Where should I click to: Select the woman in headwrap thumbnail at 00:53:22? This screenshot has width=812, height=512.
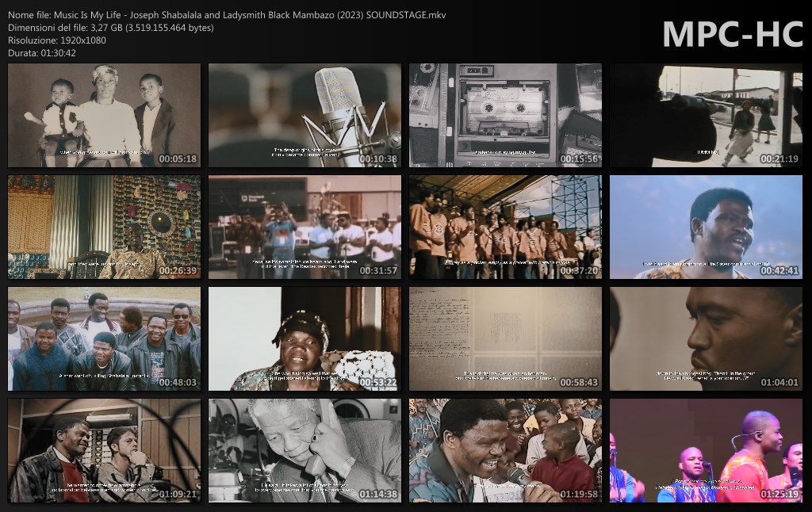[x=304, y=338]
